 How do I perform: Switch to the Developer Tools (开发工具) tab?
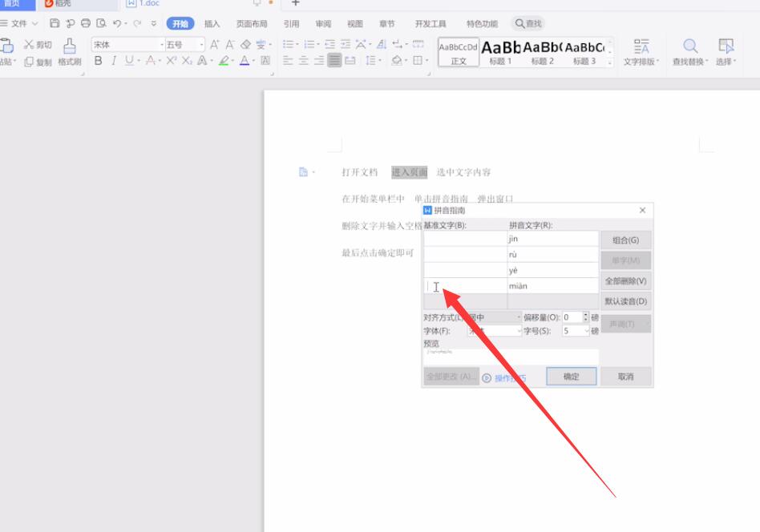point(431,24)
